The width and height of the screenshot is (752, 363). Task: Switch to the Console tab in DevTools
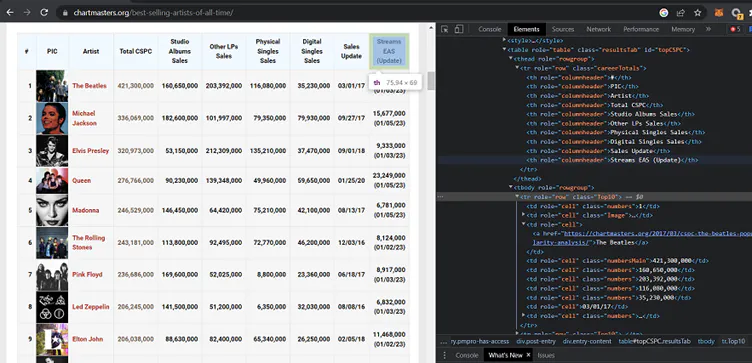[489, 29]
